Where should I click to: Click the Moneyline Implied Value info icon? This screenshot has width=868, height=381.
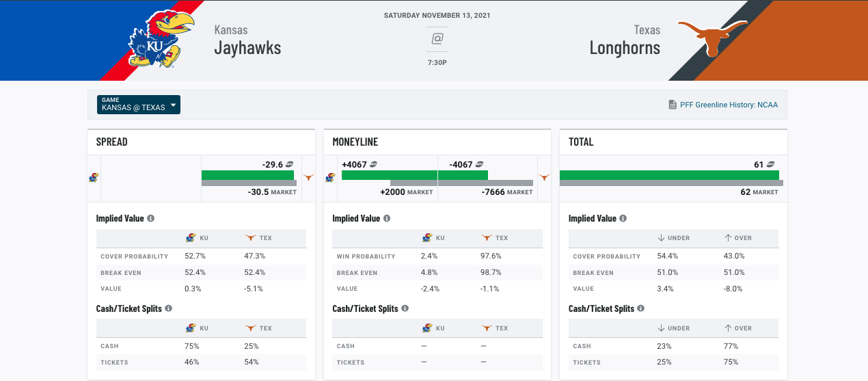[387, 219]
